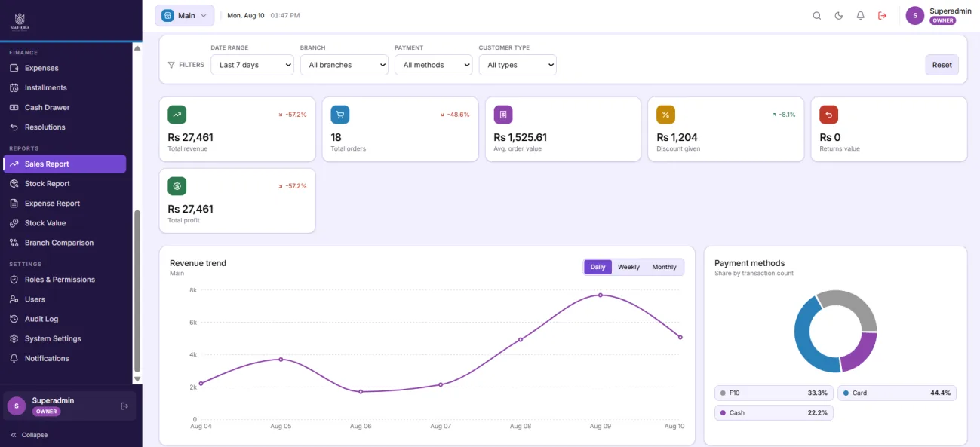Click the filter funnel icon beside FILTERS
The image size is (980, 447).
171,65
